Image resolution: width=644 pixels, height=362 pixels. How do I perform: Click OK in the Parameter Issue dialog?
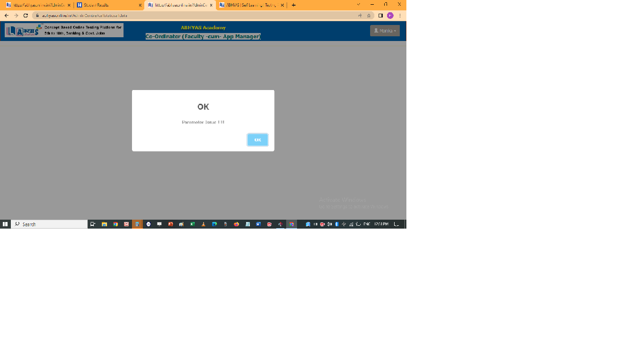(x=257, y=140)
